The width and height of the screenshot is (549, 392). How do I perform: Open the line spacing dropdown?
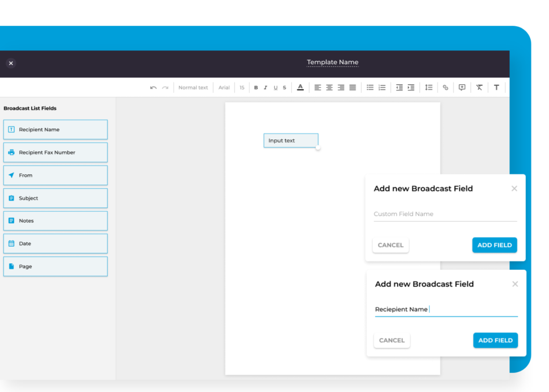pyautogui.click(x=428, y=87)
